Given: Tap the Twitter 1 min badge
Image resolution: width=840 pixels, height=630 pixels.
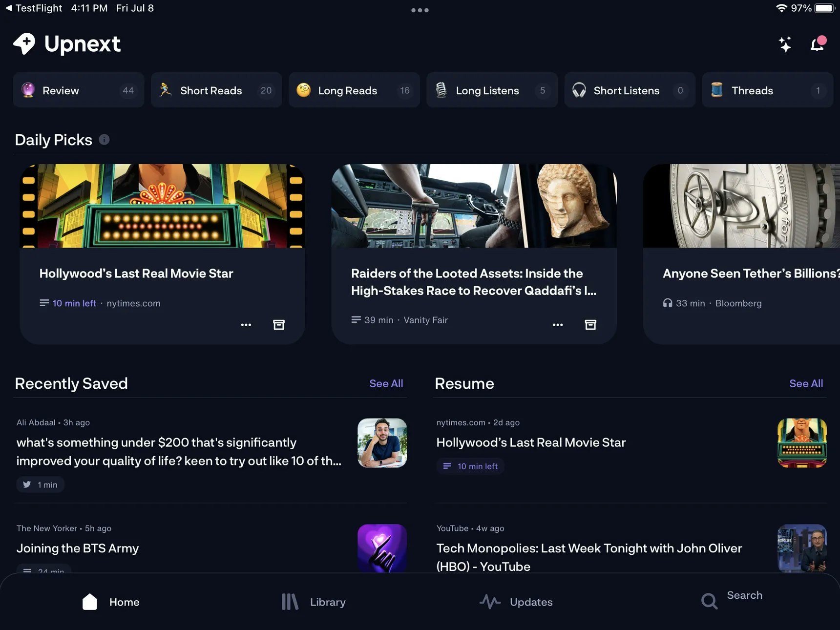Looking at the screenshot, I should (41, 484).
